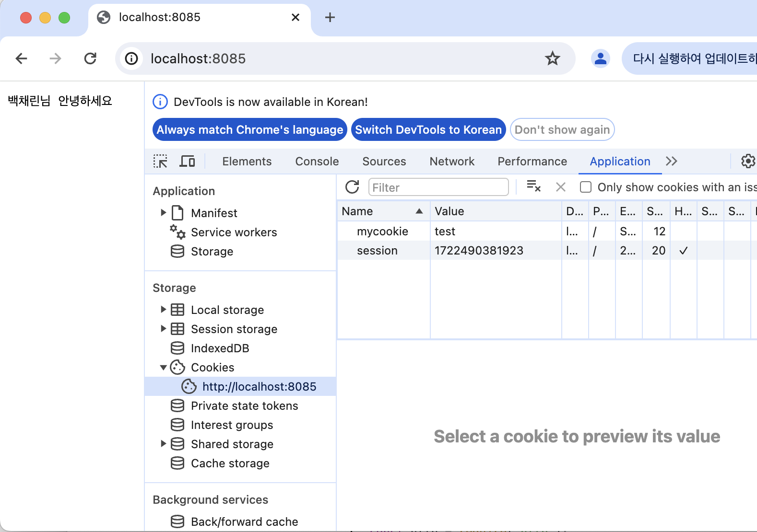Open the Chrome profile avatar

600,58
